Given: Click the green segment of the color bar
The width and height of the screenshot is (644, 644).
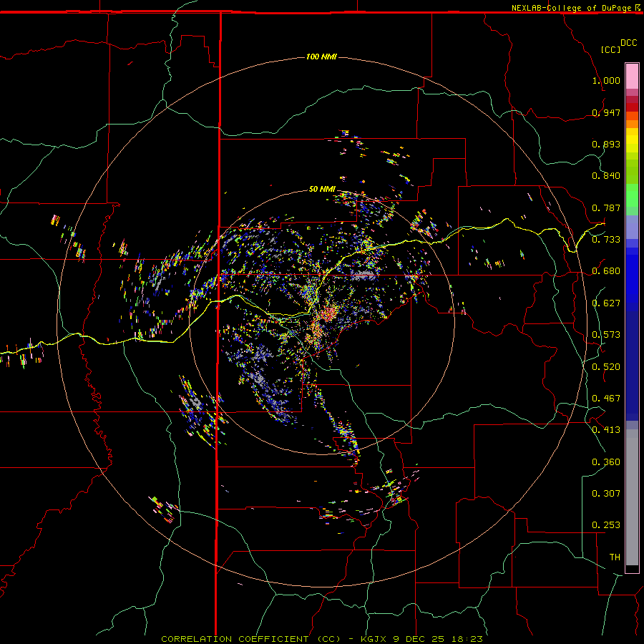Looking at the screenshot, I should tap(632, 195).
